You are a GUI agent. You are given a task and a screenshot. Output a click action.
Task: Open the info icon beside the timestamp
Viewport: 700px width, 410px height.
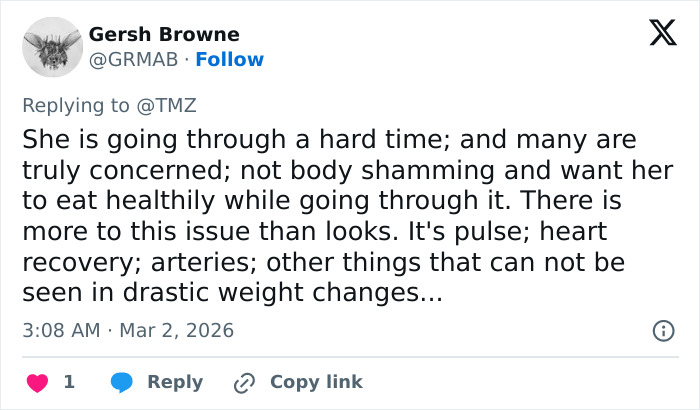click(x=662, y=330)
